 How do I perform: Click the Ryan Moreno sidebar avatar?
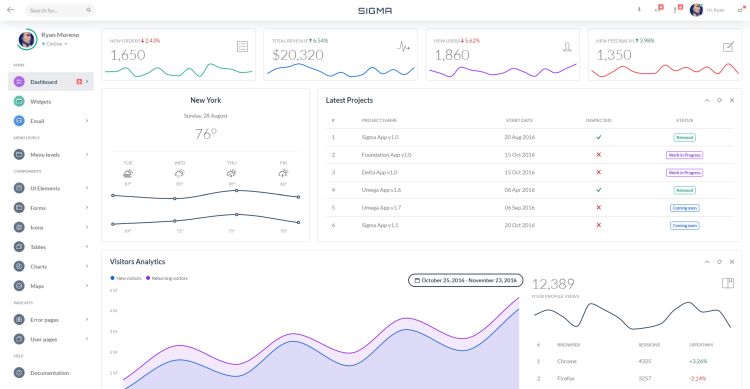click(27, 39)
